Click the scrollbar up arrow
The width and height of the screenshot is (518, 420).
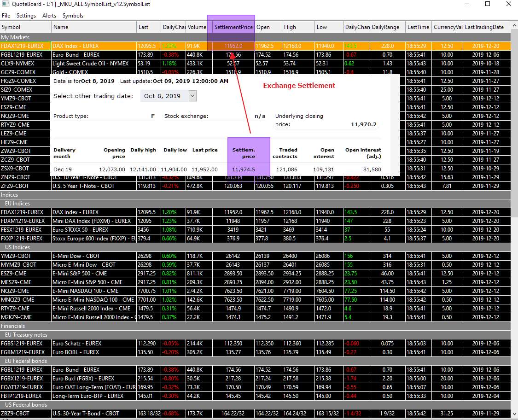pos(514,25)
